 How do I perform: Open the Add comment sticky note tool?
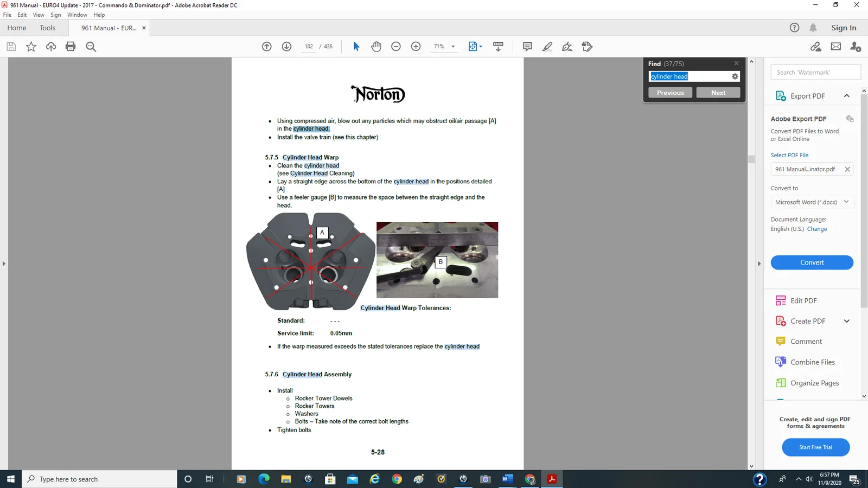click(527, 47)
